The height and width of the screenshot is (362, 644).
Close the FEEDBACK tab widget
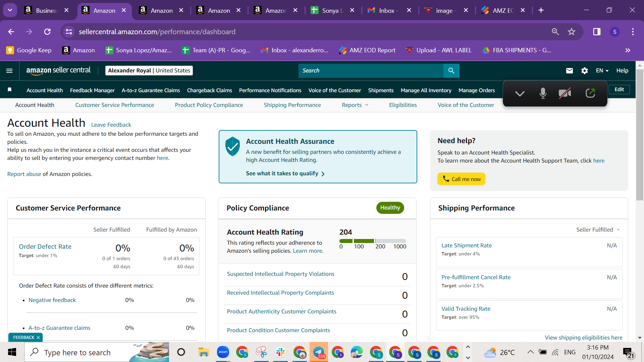pos(38,338)
